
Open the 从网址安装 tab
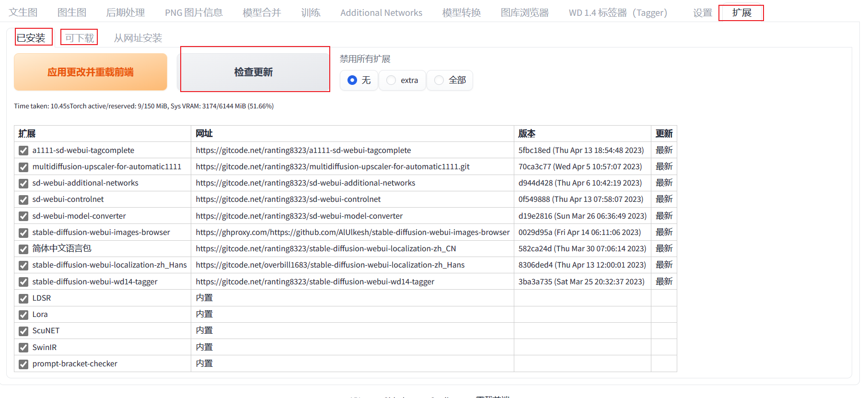(x=138, y=38)
